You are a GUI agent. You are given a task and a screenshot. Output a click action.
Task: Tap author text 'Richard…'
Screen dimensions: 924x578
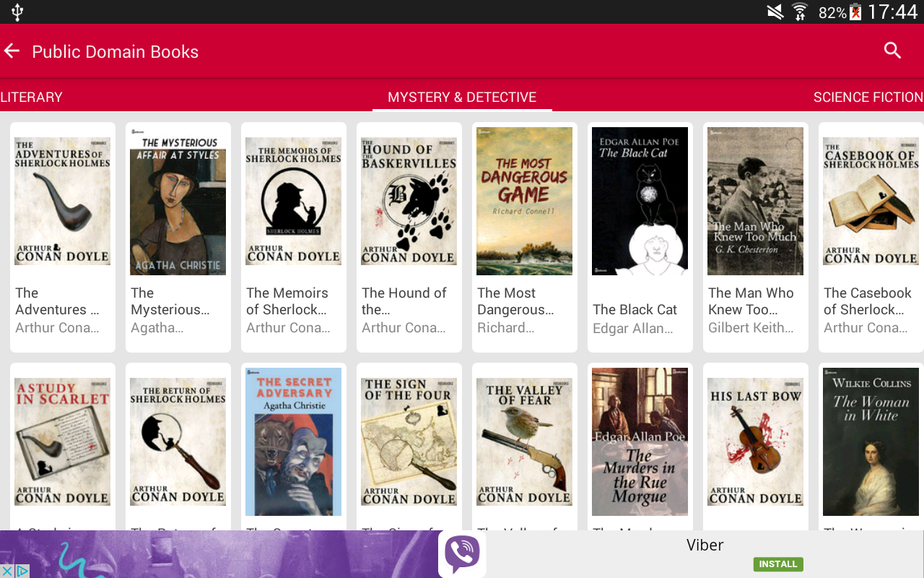coord(506,328)
